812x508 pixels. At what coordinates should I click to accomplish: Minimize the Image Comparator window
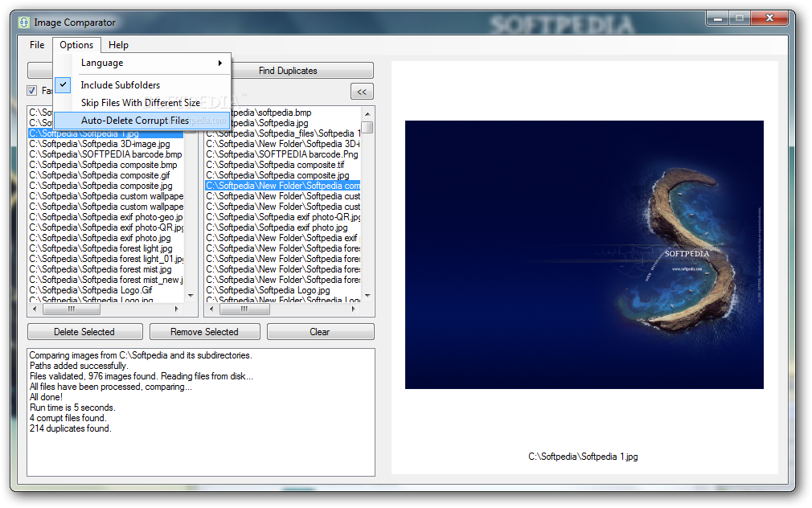717,18
